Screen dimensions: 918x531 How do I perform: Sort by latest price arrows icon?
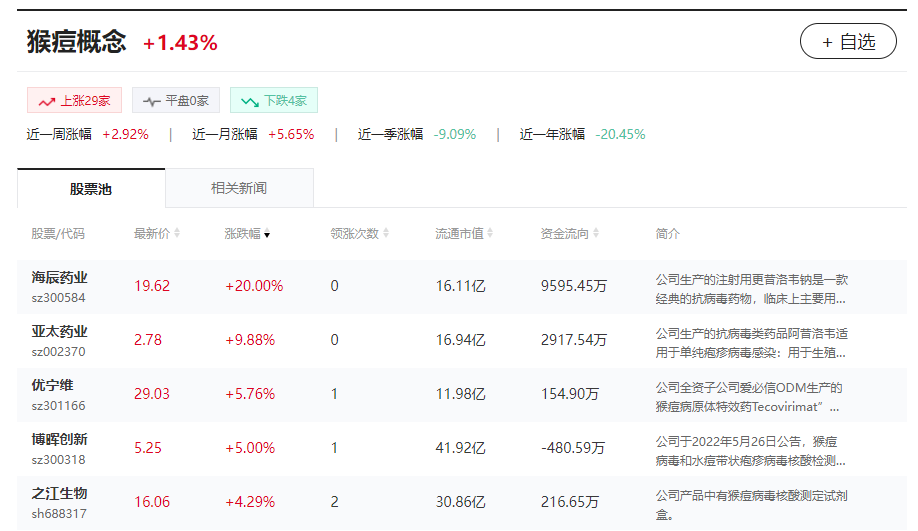(x=177, y=234)
